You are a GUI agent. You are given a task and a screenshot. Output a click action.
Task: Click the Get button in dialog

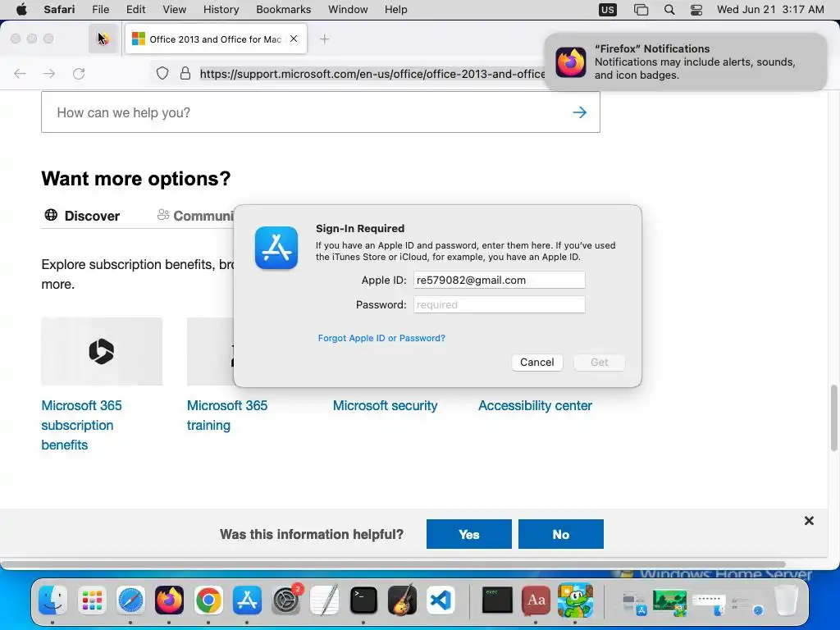(x=599, y=362)
